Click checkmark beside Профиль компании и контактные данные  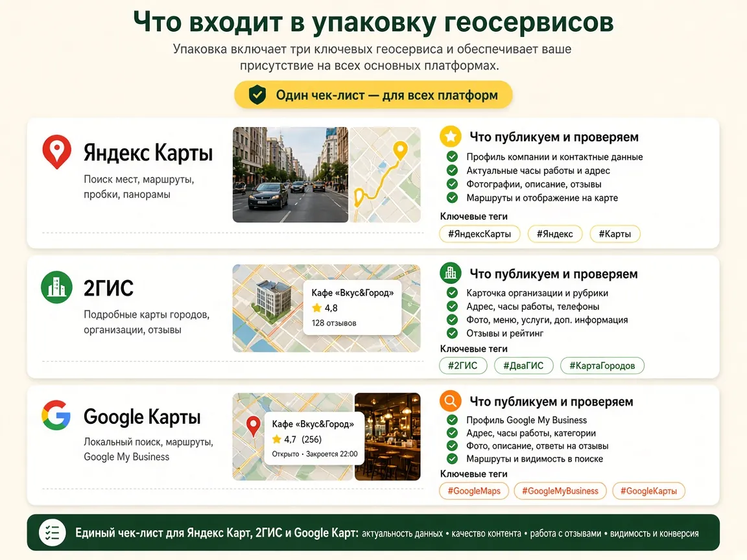452,157
